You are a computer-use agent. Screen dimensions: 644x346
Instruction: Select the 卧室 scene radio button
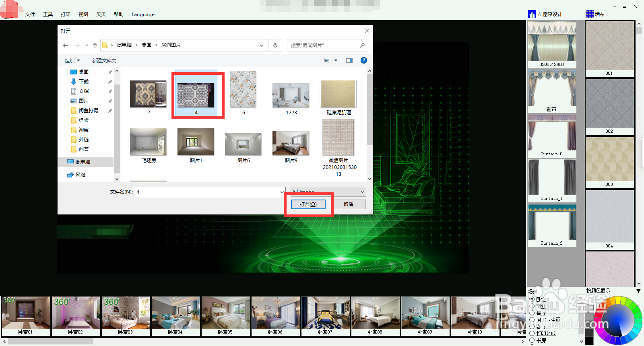coord(532,299)
